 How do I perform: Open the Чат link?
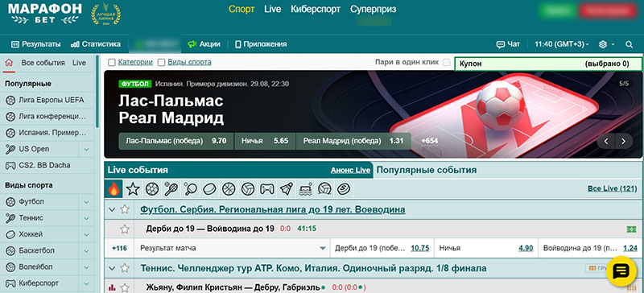coord(508,44)
